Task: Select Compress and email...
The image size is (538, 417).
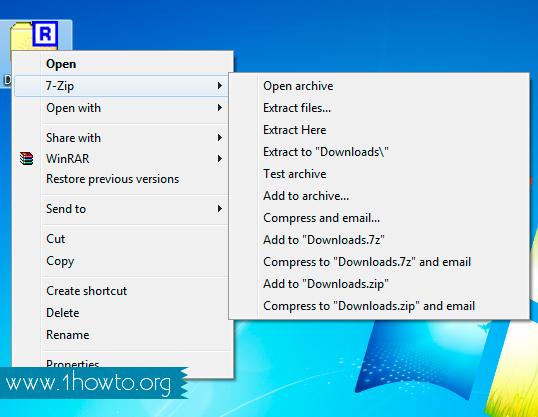Action: click(379, 218)
